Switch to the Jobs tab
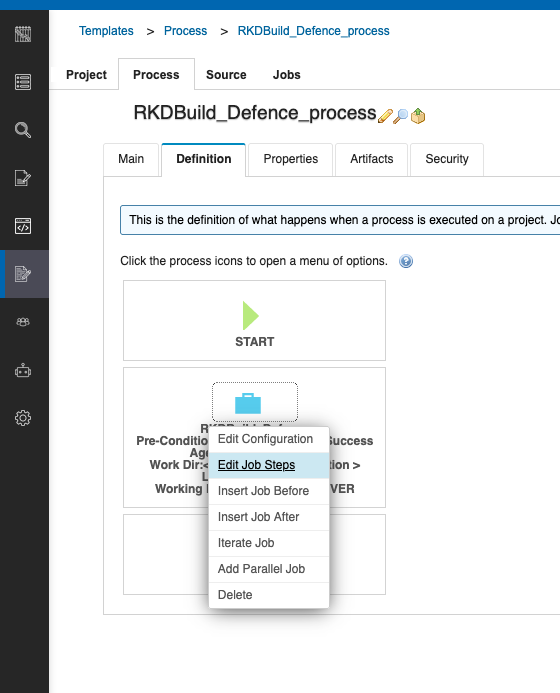560x693 pixels. pos(286,75)
